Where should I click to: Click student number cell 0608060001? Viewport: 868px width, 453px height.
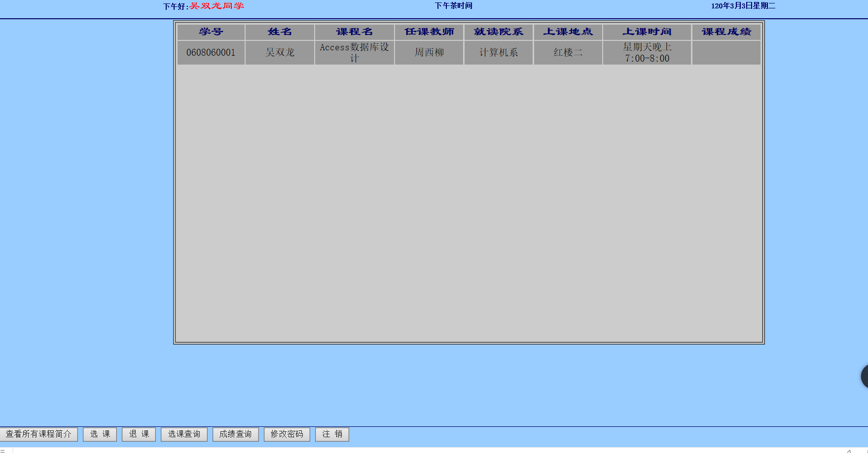[x=211, y=53]
